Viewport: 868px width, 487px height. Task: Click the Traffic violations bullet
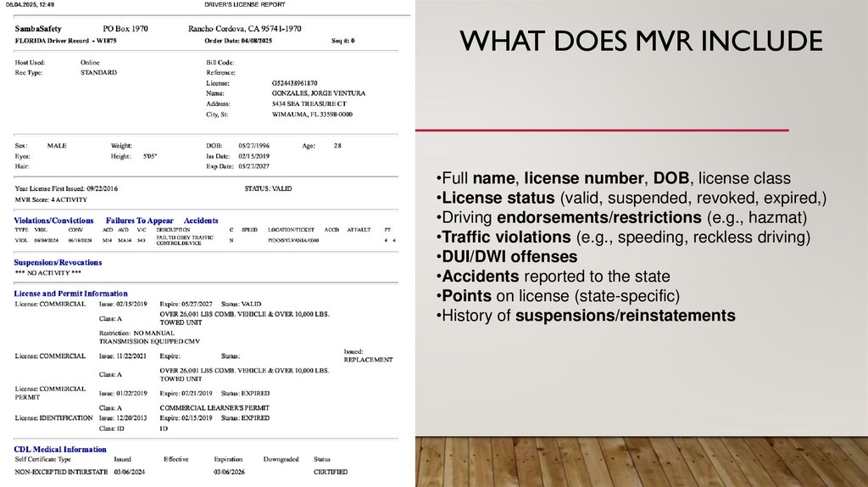coord(623,237)
